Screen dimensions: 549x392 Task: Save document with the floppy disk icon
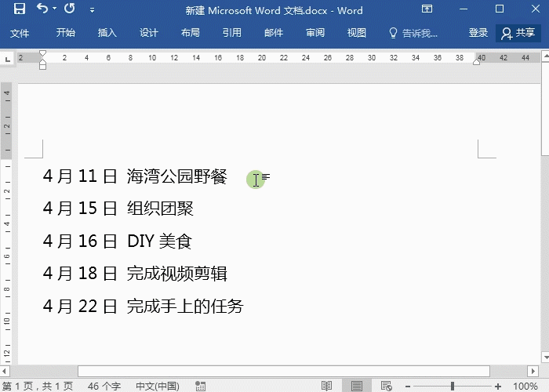(20, 9)
